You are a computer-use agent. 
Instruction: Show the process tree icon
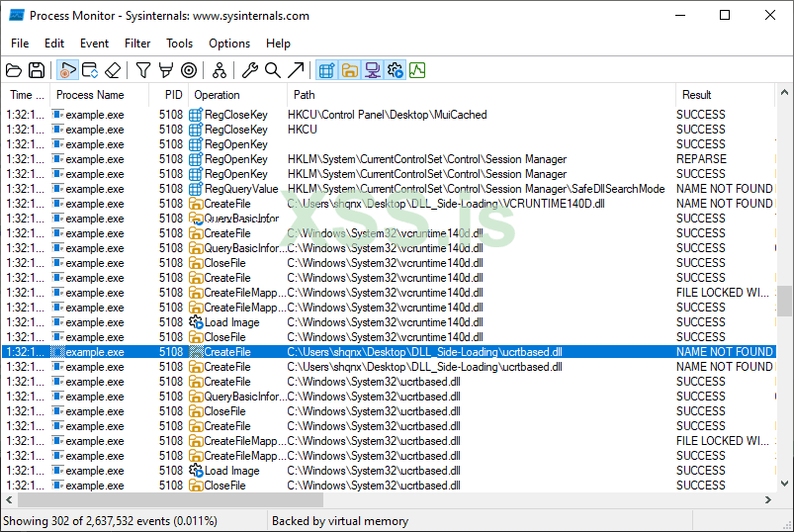[x=220, y=70]
